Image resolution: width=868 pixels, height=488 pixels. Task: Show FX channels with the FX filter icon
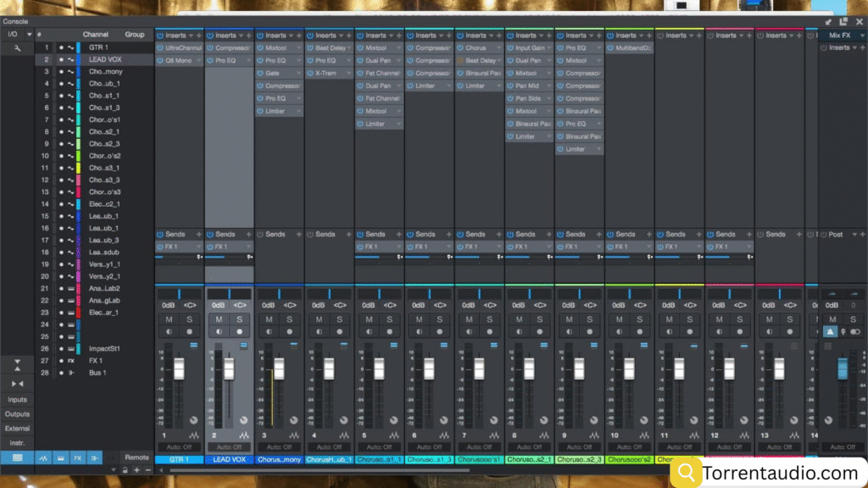pyautogui.click(x=77, y=457)
